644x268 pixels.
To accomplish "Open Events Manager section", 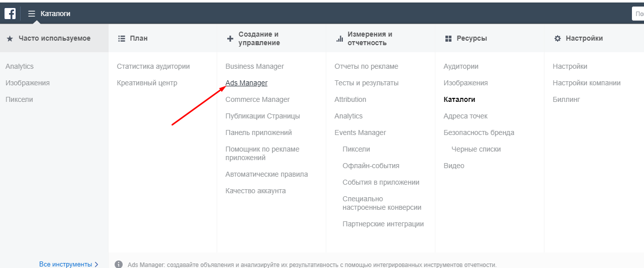I will click(360, 132).
